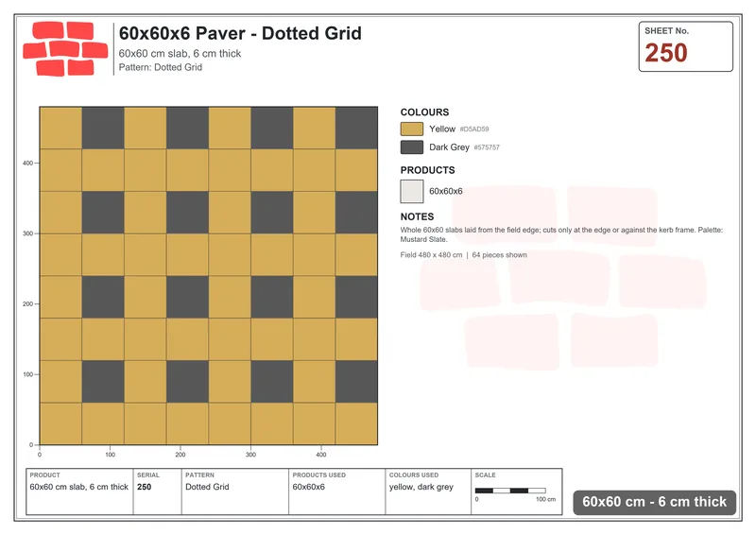Screen dimensions: 756x535
Task: Click the horizontal axis label 400
Action: pos(321,455)
